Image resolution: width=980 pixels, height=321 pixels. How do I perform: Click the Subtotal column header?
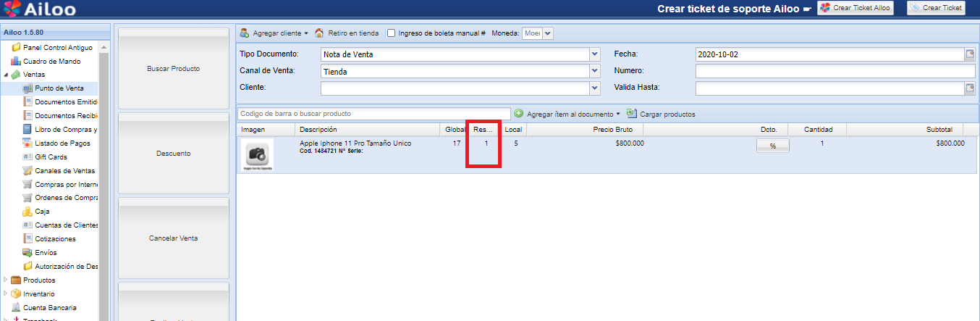click(x=905, y=129)
